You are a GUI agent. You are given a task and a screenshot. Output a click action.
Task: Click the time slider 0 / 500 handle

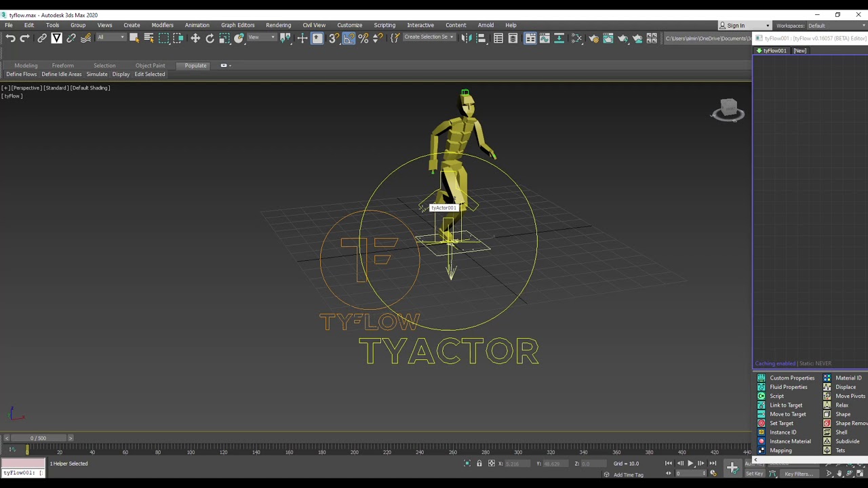coord(39,439)
